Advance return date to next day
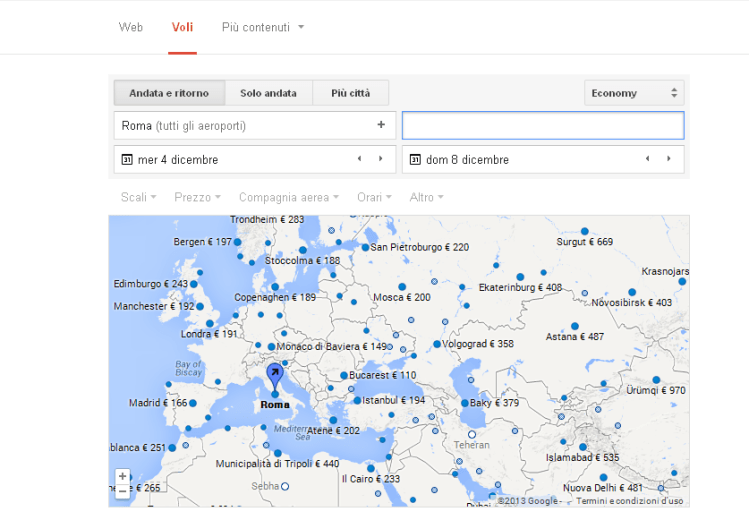The width and height of the screenshot is (749, 520). (668, 159)
